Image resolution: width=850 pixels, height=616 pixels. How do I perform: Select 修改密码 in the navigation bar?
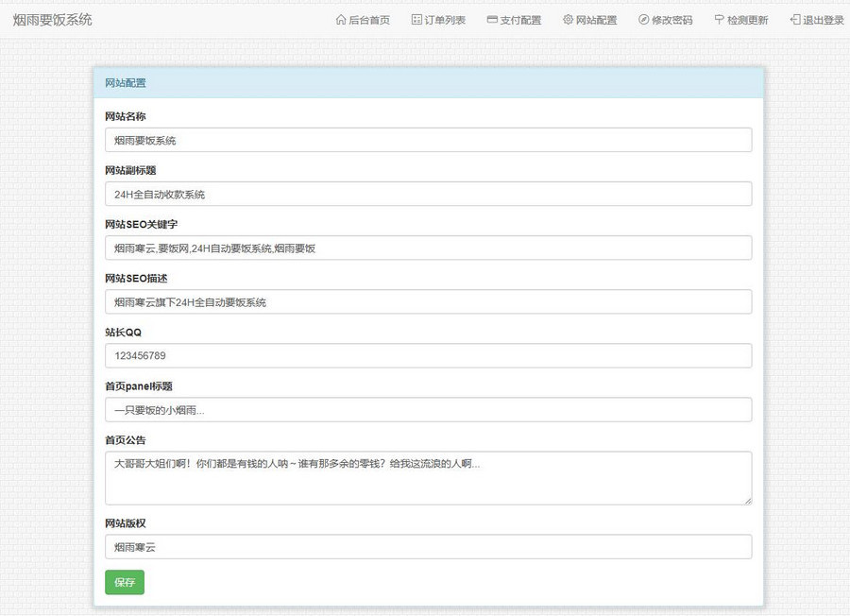pos(671,19)
